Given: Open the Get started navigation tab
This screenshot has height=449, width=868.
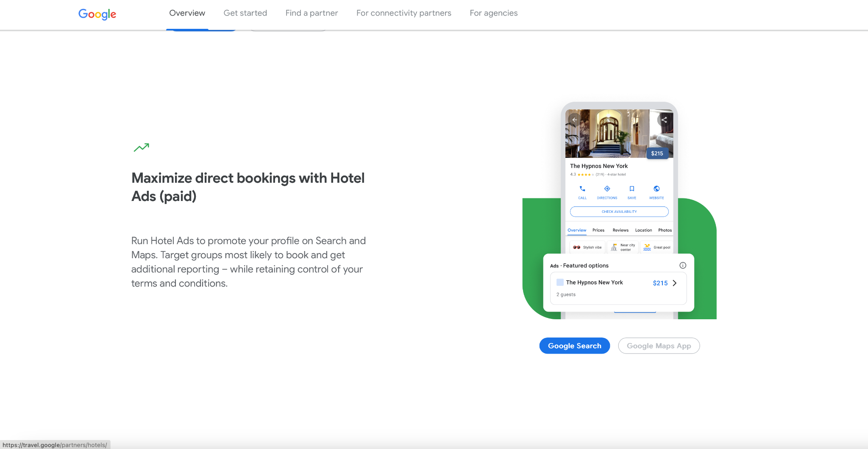Looking at the screenshot, I should [245, 13].
